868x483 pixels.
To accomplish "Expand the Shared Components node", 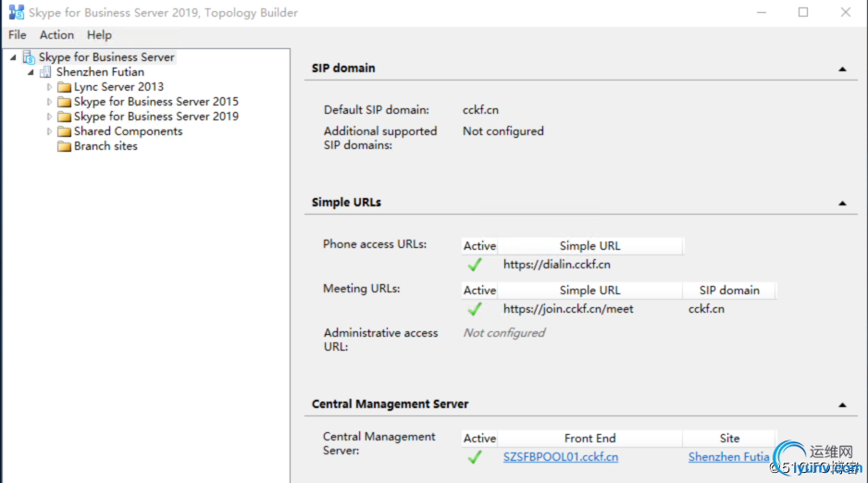I will (x=49, y=131).
